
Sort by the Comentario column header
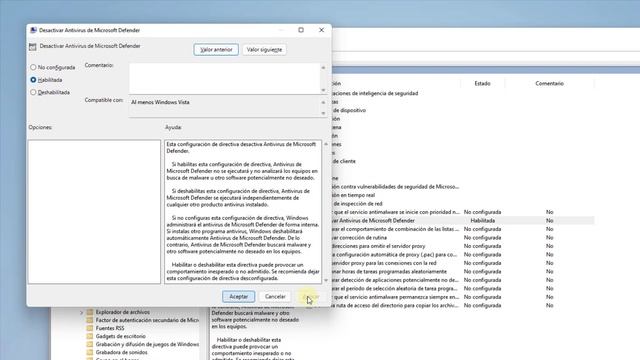(549, 83)
